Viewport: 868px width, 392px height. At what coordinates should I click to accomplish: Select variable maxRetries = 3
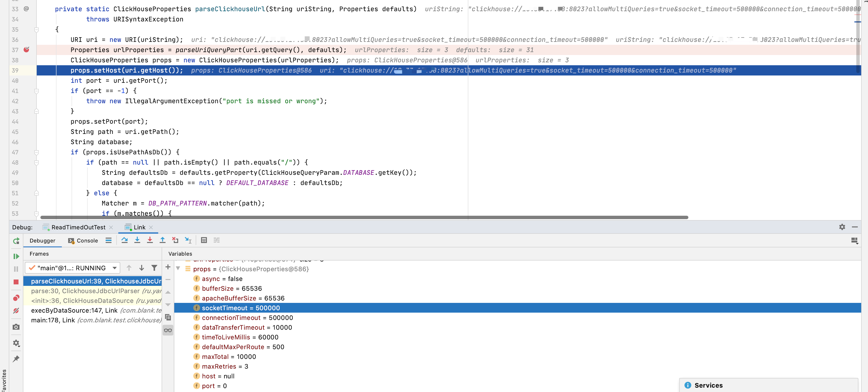tap(517, 367)
